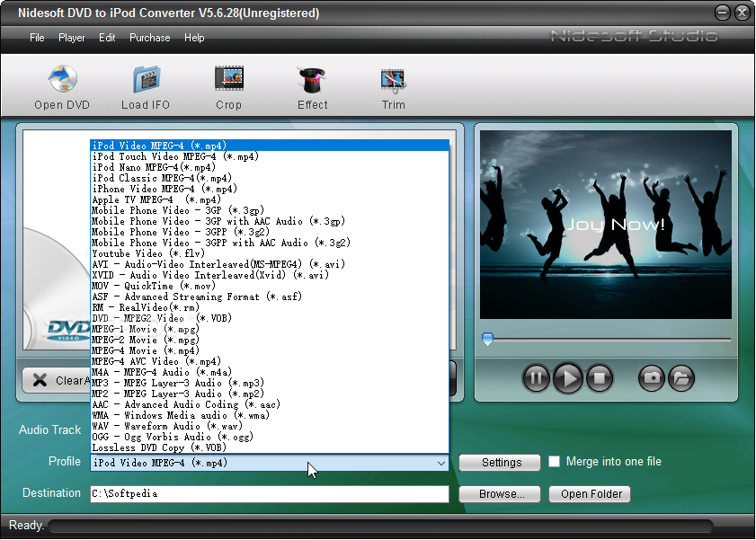The image size is (756, 540).
Task: Click the Load IFO clapperboard icon
Action: [147, 79]
